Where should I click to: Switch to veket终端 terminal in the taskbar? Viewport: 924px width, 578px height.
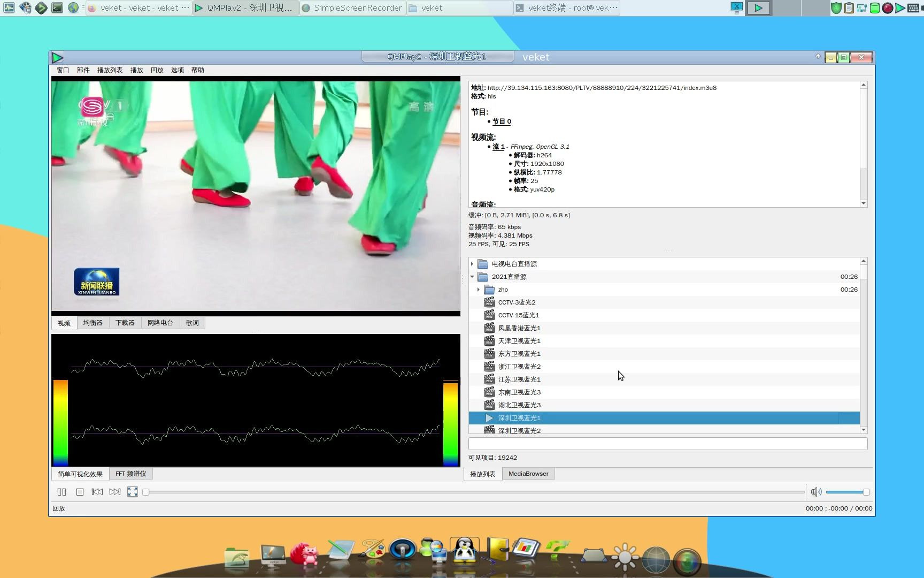point(567,8)
